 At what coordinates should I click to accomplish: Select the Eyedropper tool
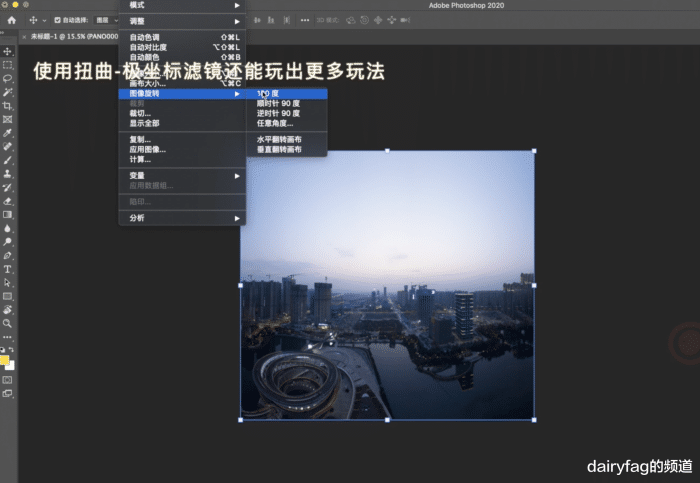[8, 133]
